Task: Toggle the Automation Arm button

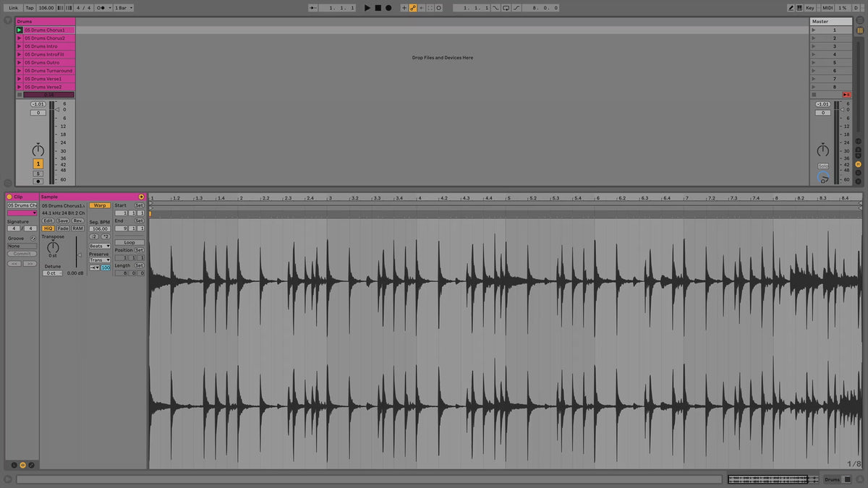Action: (x=413, y=7)
